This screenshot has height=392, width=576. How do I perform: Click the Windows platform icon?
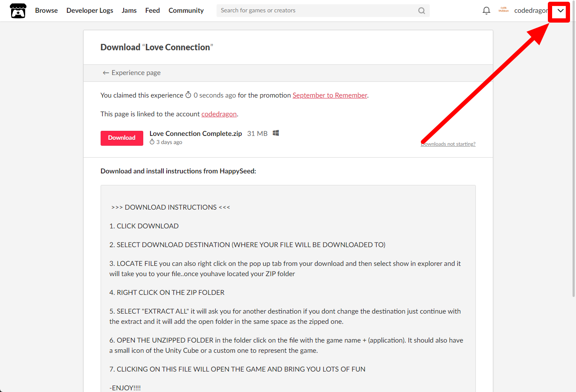coord(276,133)
